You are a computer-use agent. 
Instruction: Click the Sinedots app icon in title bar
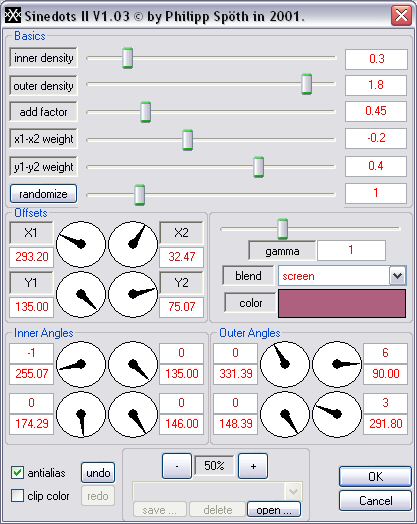pyautogui.click(x=12, y=16)
